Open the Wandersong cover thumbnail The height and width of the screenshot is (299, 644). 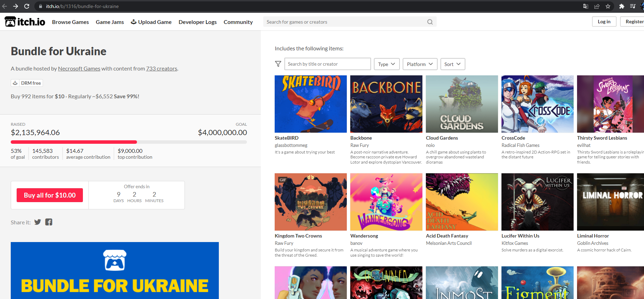pos(386,202)
